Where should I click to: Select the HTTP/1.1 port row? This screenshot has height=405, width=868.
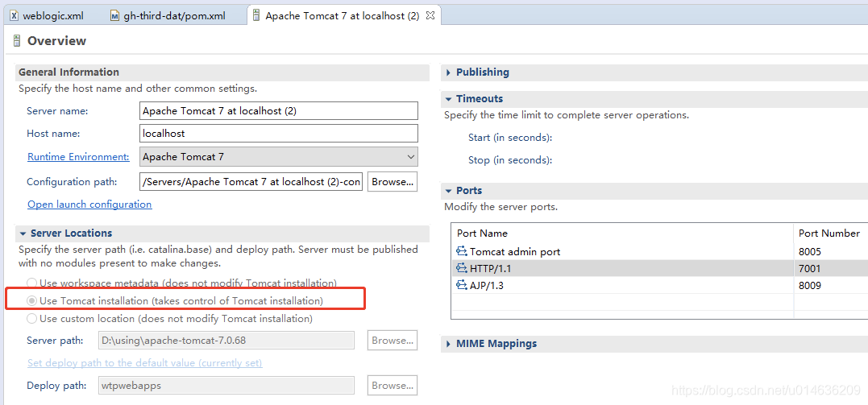[660, 269]
